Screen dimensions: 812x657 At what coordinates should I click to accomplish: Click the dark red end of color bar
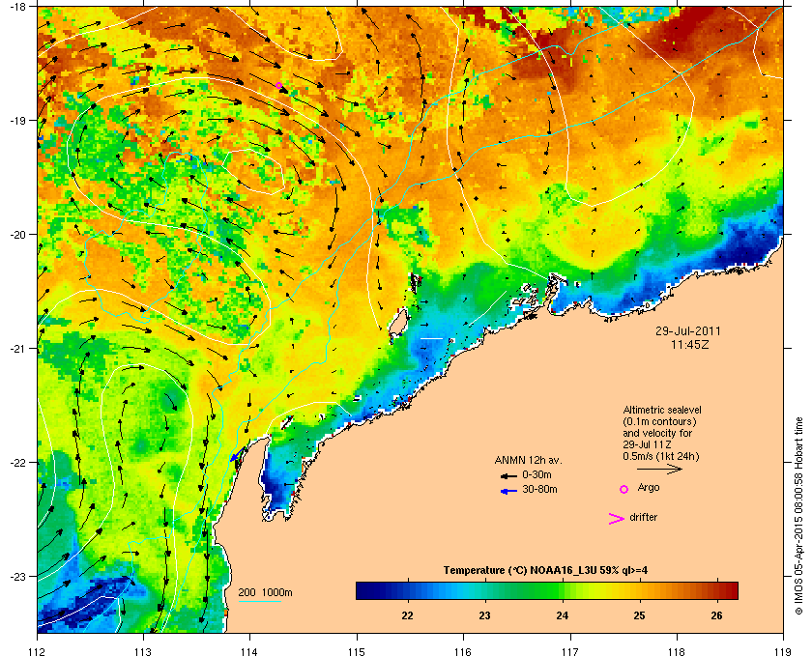click(733, 590)
